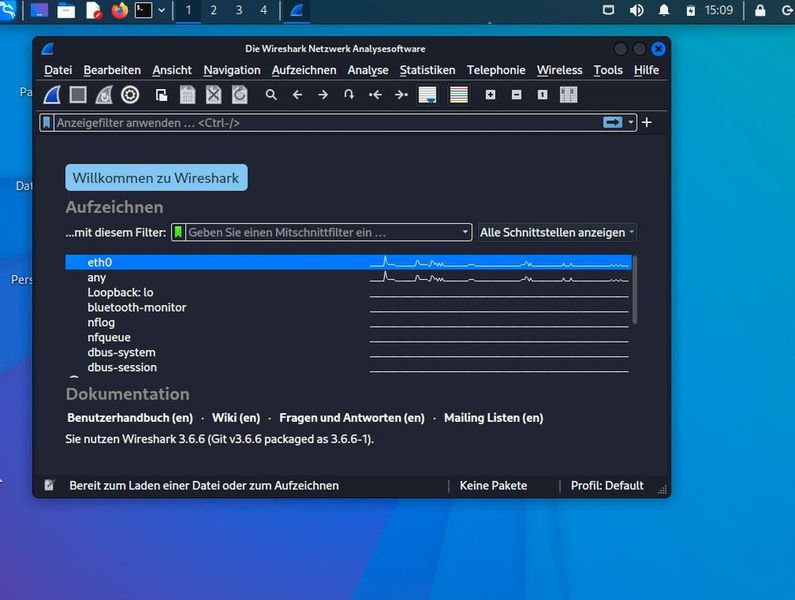Click resize columns toolbar icon
The height and width of the screenshot is (600, 795).
[x=568, y=95]
